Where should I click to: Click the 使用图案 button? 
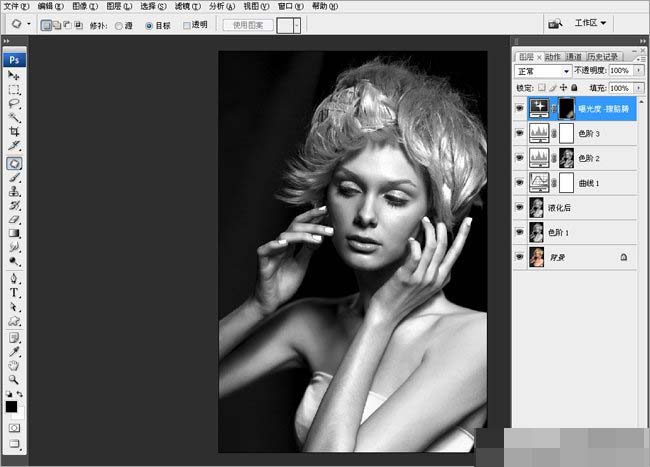point(246,24)
